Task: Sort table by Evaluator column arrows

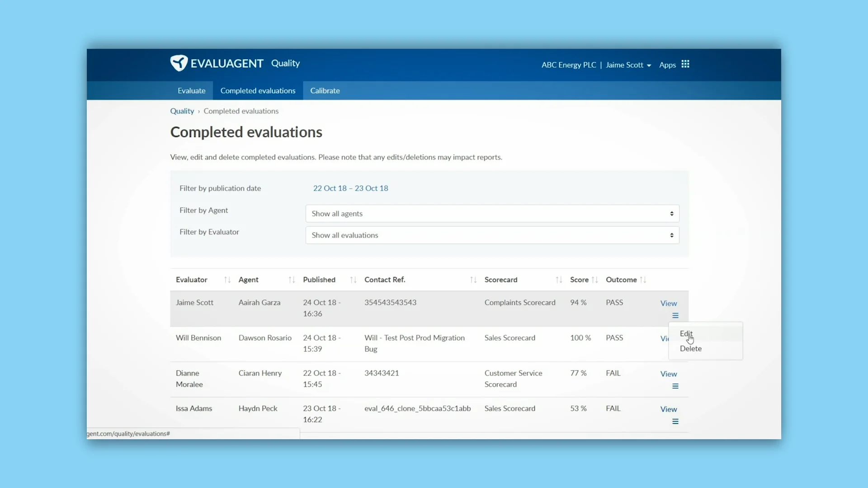Action: coord(227,280)
